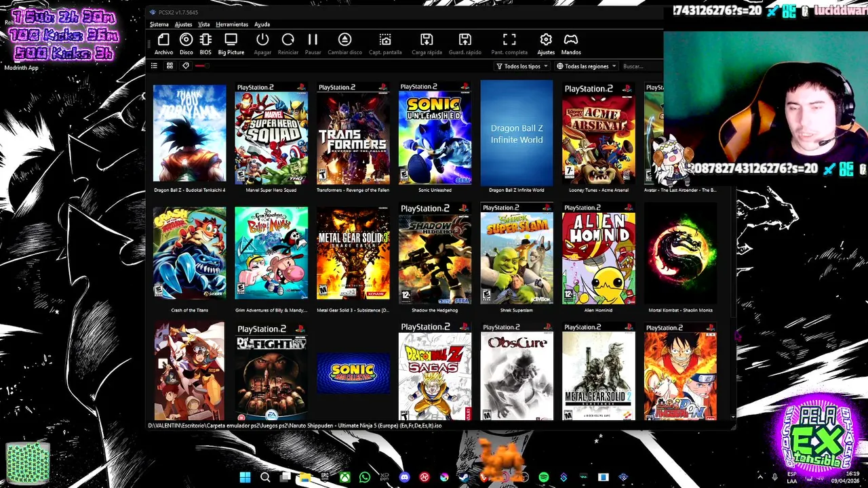Click the Pant. completa fullscreen icon
Screen dimensions: 868x488
509,44
